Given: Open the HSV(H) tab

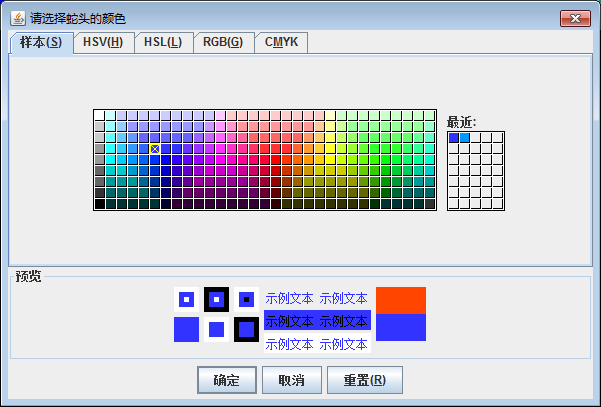Looking at the screenshot, I should [103, 43].
